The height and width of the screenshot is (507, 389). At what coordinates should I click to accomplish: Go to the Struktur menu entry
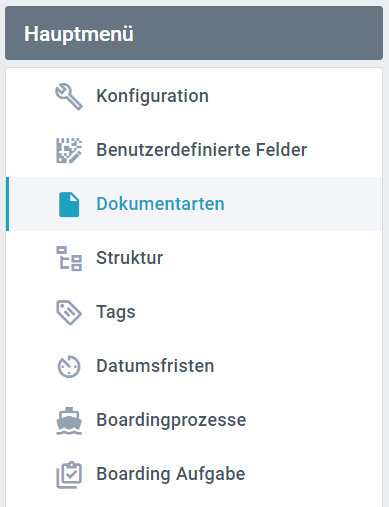[x=194, y=258]
